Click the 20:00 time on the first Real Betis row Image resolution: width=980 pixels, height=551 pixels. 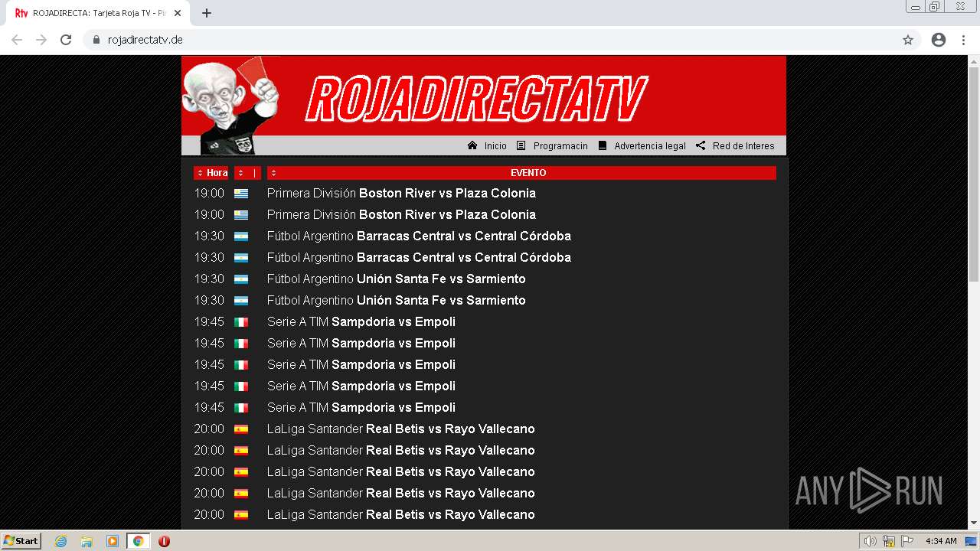[x=209, y=429]
